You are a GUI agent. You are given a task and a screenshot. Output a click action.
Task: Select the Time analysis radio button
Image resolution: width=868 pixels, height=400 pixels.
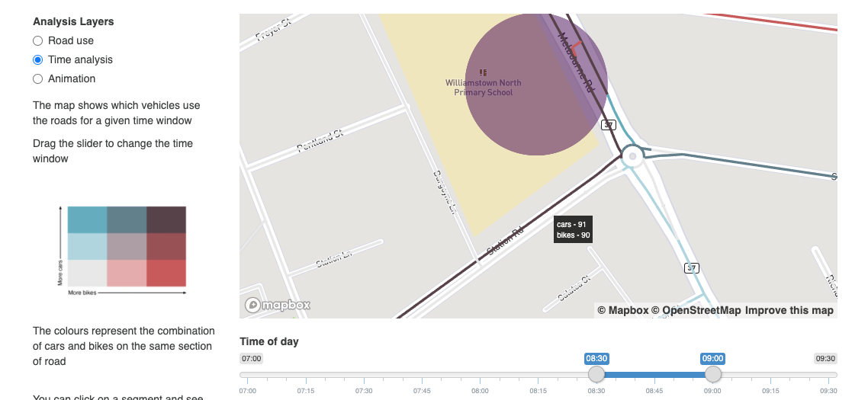coord(37,59)
